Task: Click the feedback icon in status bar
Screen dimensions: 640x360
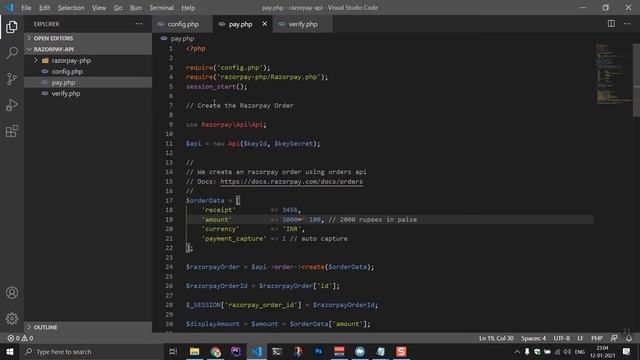Action: (614, 338)
